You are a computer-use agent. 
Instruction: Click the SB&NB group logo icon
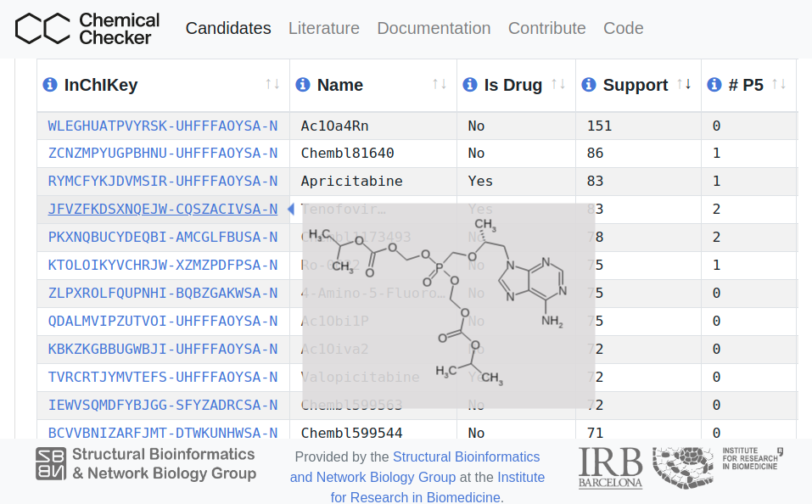click(x=50, y=464)
